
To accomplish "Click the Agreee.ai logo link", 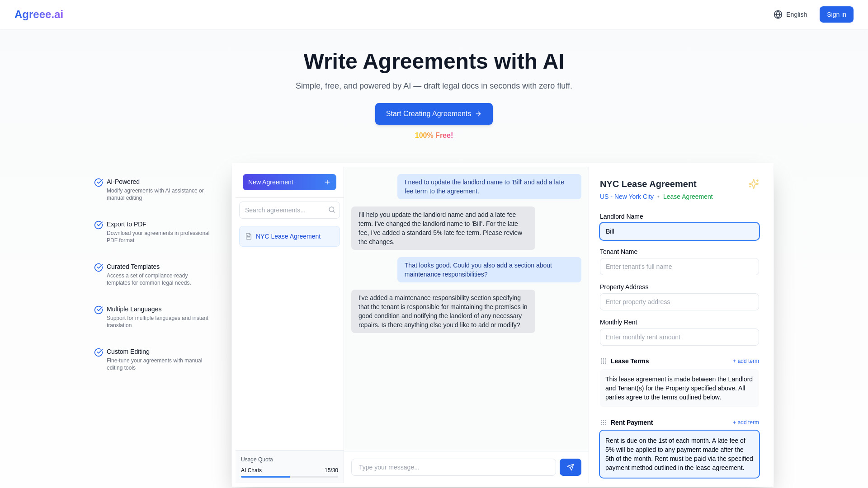I will pos(39,14).
